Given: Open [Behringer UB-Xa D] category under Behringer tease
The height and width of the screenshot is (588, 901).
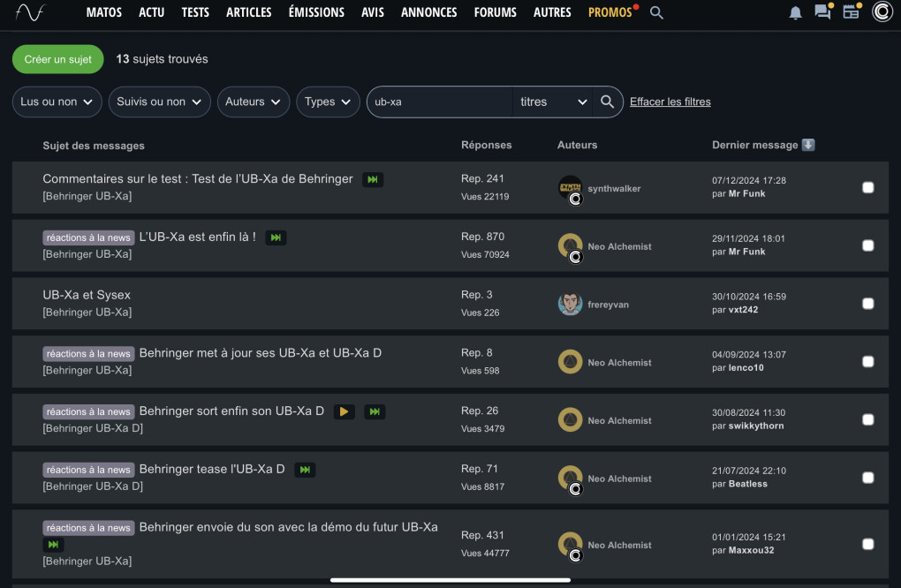Looking at the screenshot, I should tap(93, 486).
